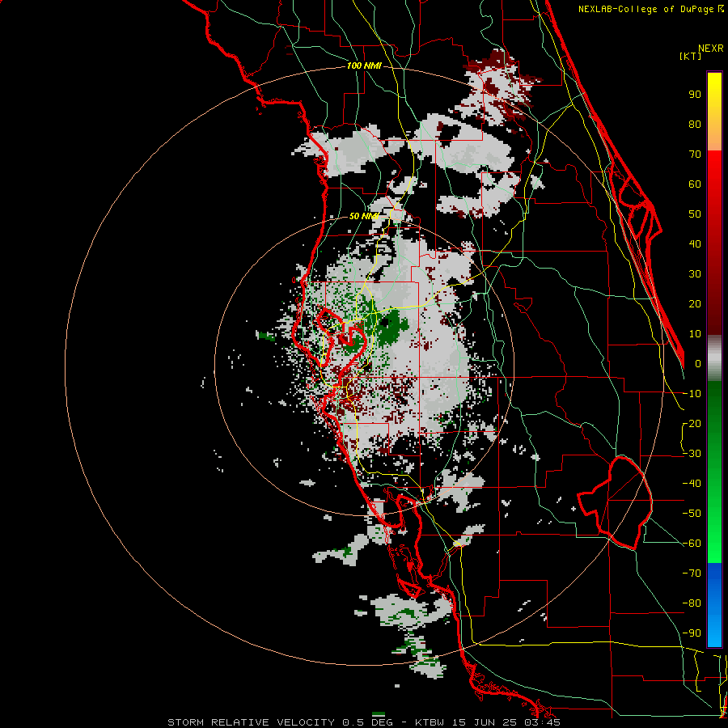Click the "NEXR" label above the color scale
Viewport: 728px width, 728px height.
(x=711, y=49)
